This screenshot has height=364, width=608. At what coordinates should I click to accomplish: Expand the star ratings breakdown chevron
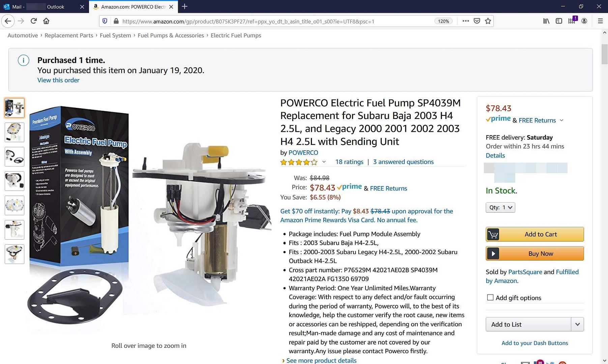tap(324, 162)
